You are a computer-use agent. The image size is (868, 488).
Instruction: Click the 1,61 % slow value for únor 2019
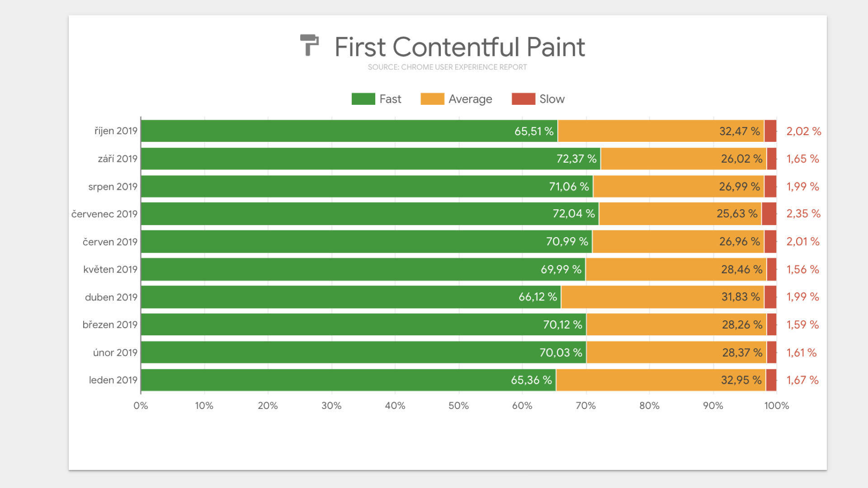coord(801,353)
